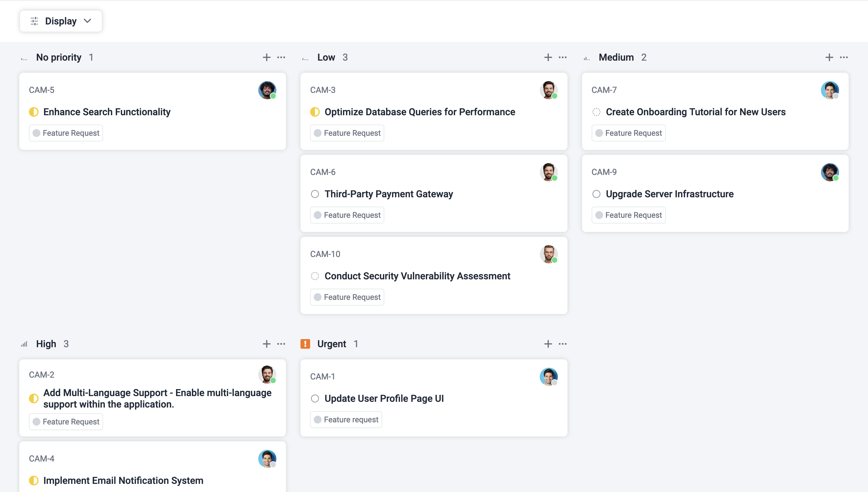Click the backlog status icon on CAM-7

(x=596, y=112)
